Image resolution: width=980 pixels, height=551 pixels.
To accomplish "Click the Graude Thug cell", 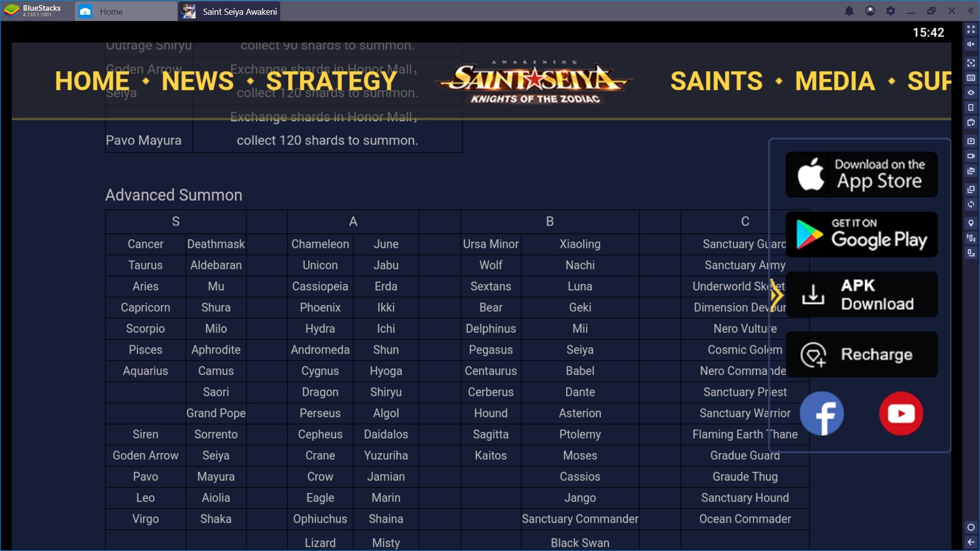I will (x=745, y=477).
